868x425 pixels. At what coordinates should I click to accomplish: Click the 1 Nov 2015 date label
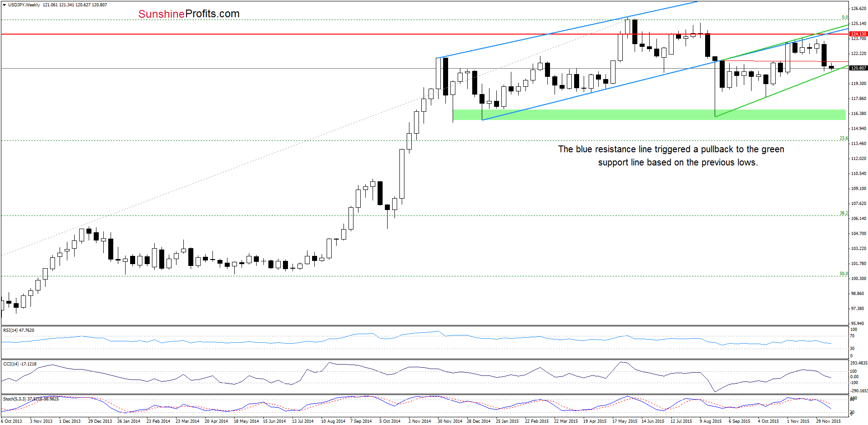[798, 421]
